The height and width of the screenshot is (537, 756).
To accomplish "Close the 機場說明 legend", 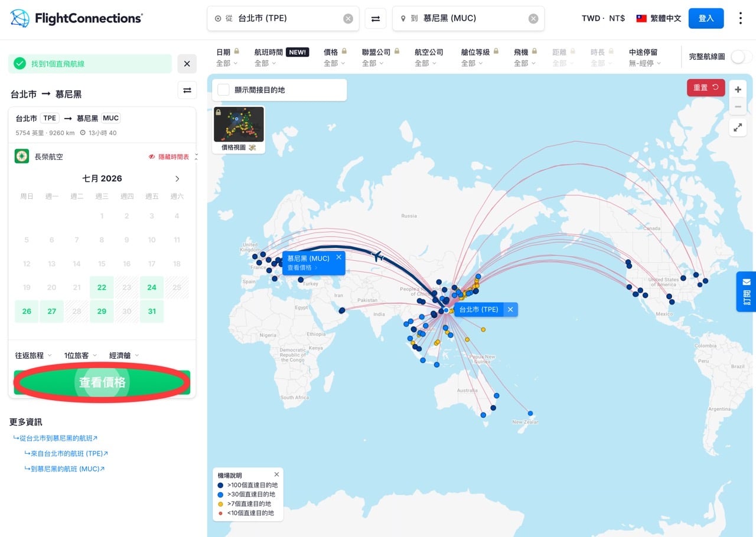I will pos(276,474).
